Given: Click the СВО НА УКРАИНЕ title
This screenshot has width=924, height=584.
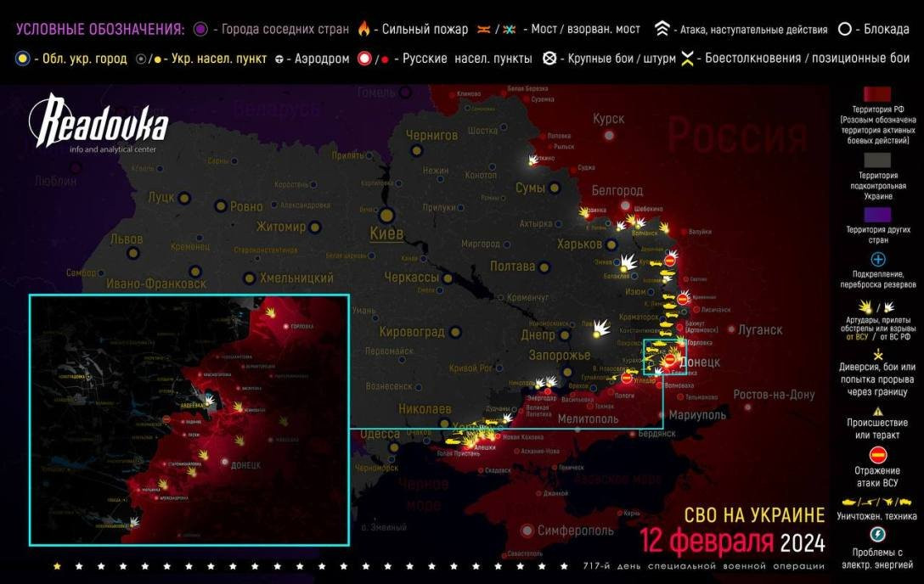Looking at the screenshot, I should 754,515.
